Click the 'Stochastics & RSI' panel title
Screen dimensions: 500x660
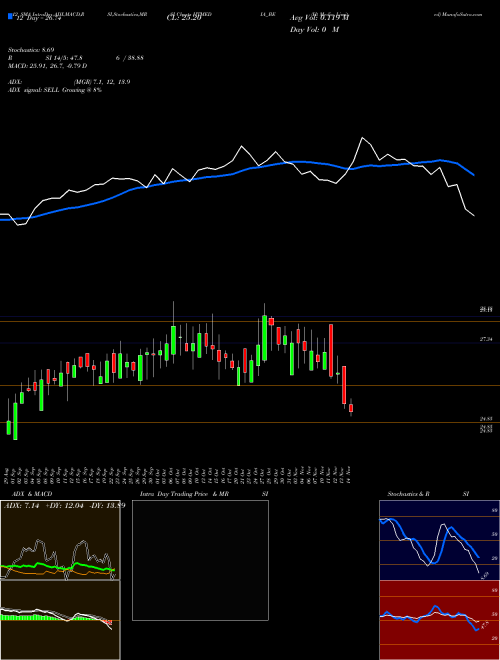click(428, 494)
